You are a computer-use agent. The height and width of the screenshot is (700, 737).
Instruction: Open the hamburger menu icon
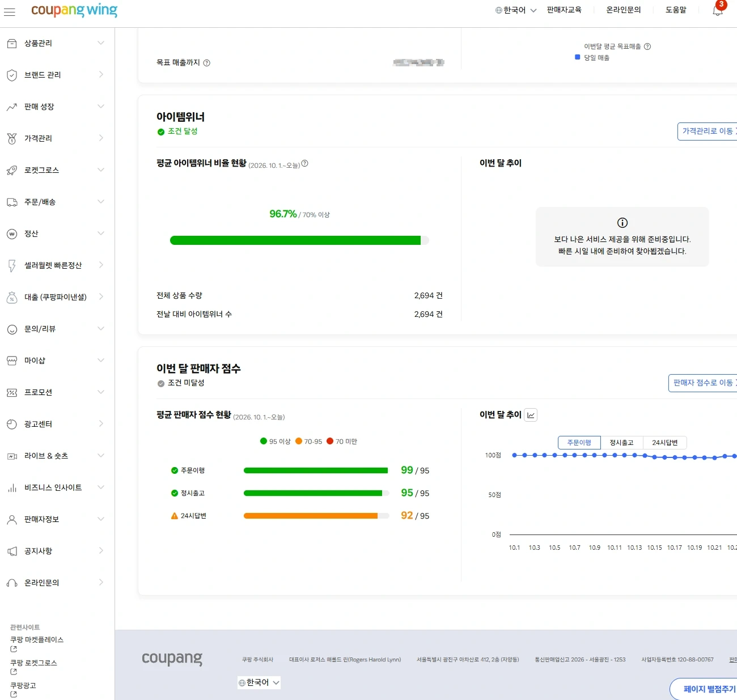(x=10, y=11)
